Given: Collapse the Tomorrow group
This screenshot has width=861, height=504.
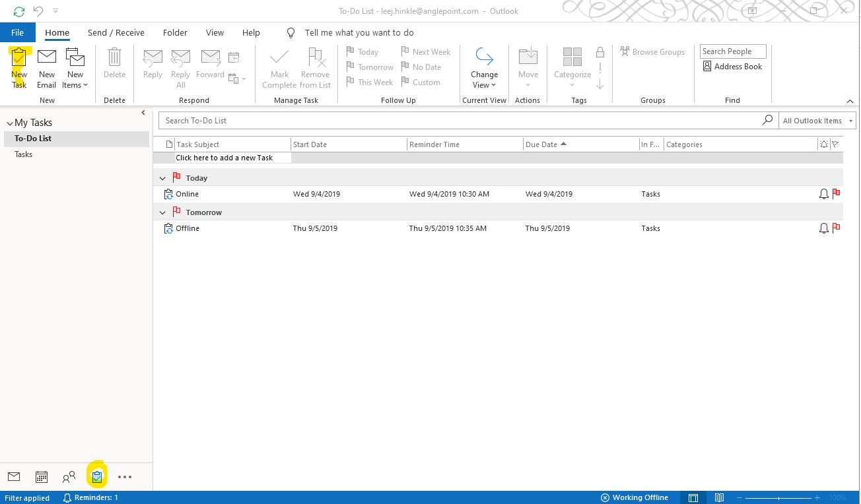Looking at the screenshot, I should [162, 212].
